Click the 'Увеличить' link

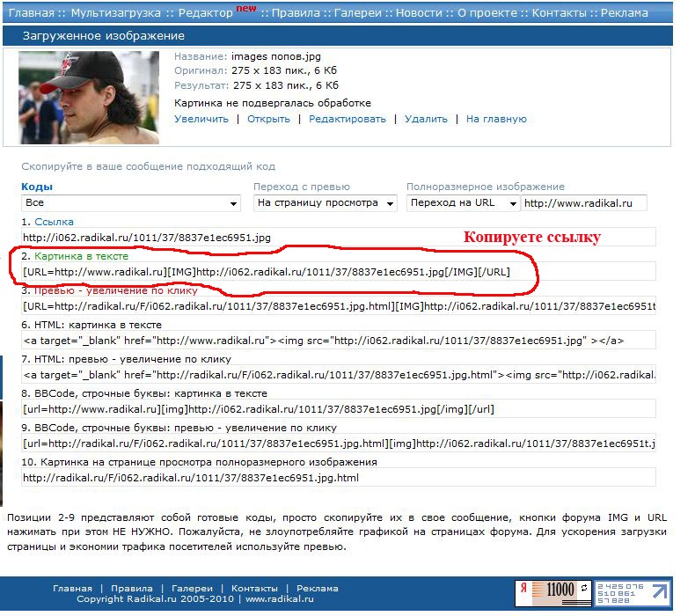click(201, 119)
